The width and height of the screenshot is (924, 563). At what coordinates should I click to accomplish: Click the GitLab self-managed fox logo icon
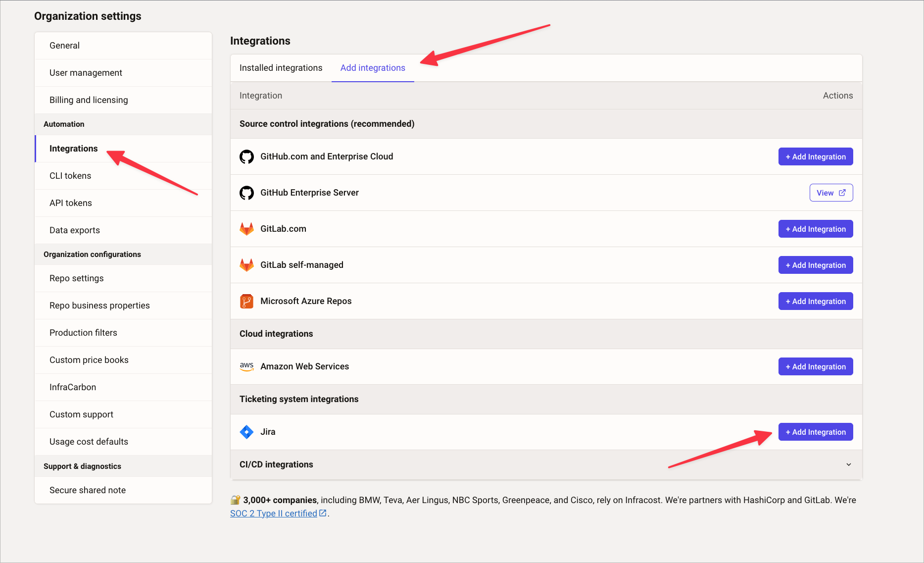246,265
